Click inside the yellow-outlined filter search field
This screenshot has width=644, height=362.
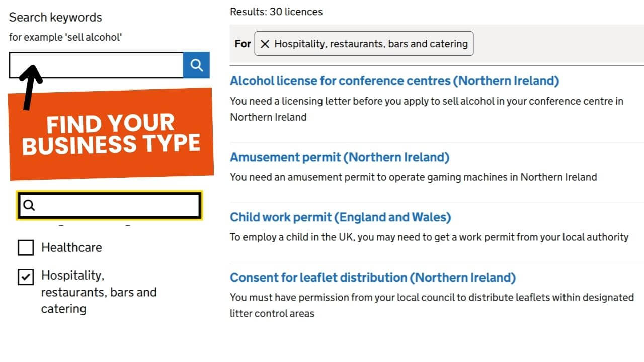coord(116,205)
